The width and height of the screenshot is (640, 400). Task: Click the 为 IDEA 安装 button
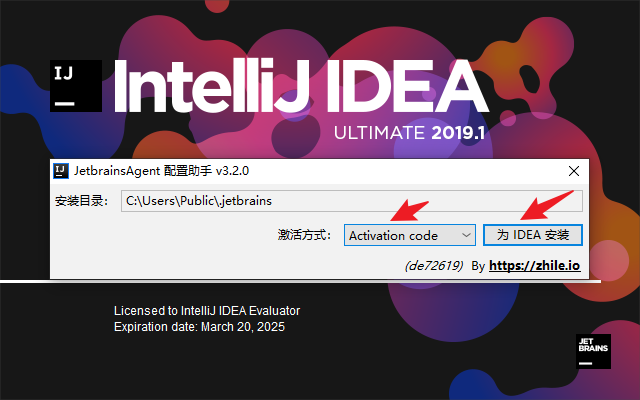click(533, 235)
